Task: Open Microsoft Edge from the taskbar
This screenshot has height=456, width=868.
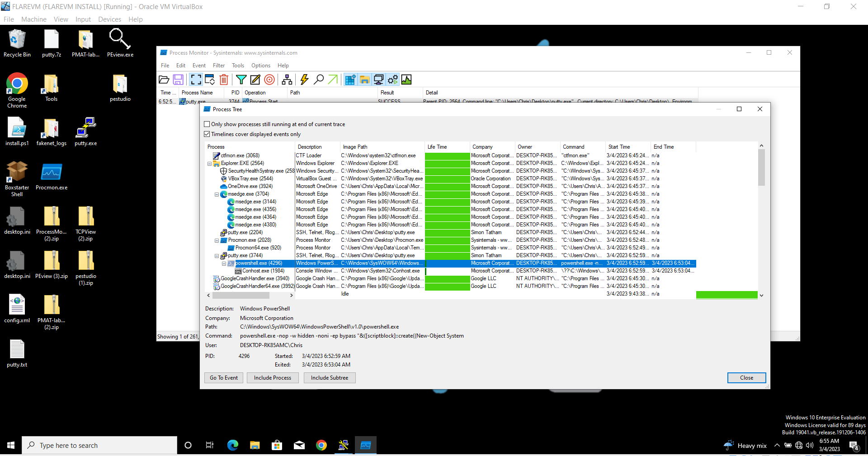Action: click(x=233, y=446)
